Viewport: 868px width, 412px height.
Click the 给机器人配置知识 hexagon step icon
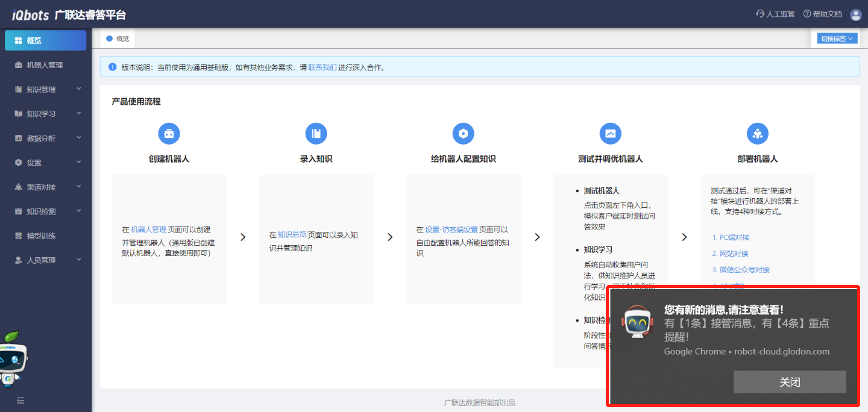point(463,134)
